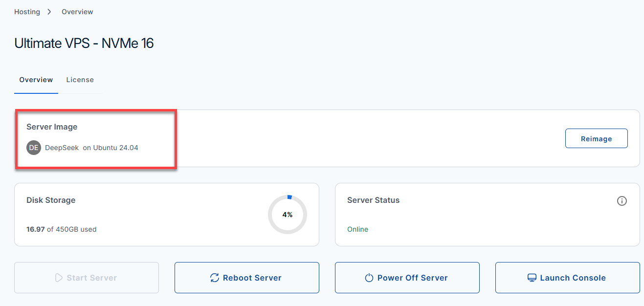
Task: Open the Hosting breadcrumb link
Action: coord(27,12)
